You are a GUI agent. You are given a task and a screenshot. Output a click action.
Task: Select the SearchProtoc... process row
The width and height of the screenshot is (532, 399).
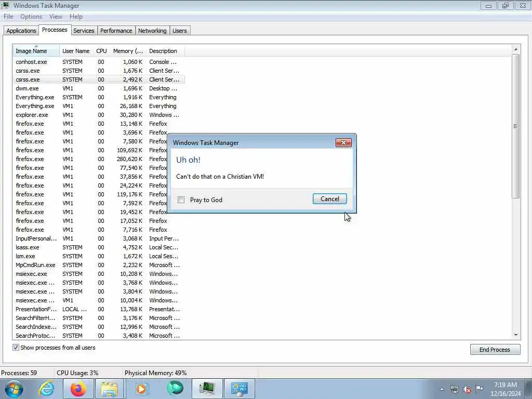(x=99, y=336)
